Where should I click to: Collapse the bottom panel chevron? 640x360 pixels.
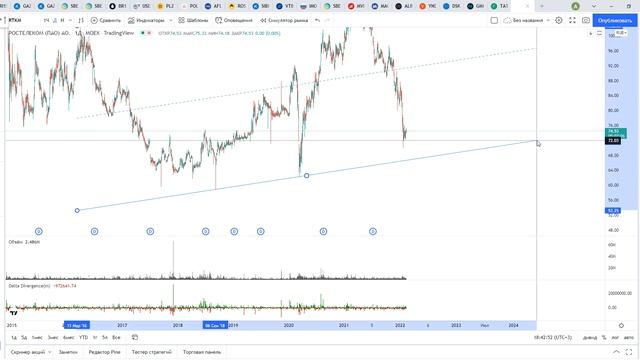click(x=616, y=352)
